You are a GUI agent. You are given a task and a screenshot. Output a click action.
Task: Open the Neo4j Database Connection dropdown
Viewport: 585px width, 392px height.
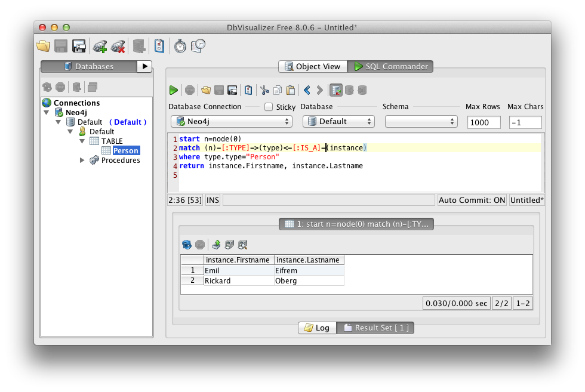(x=232, y=122)
